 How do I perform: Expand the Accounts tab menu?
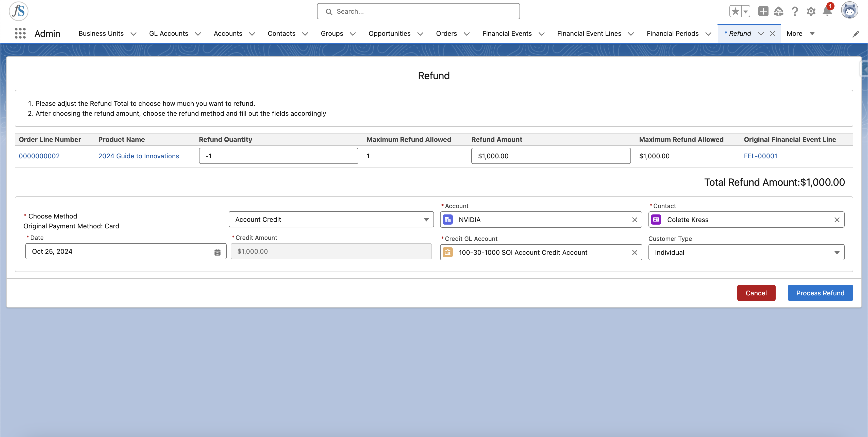[x=252, y=34]
